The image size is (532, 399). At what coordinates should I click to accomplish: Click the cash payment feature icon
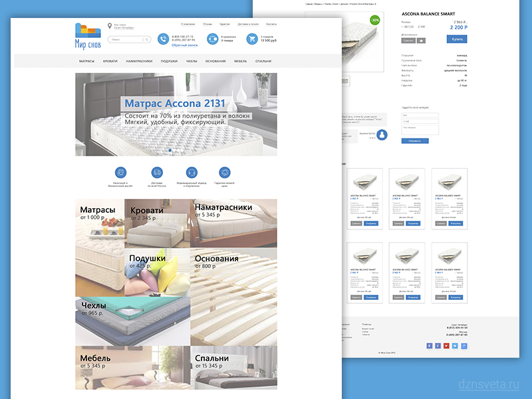click(x=120, y=172)
